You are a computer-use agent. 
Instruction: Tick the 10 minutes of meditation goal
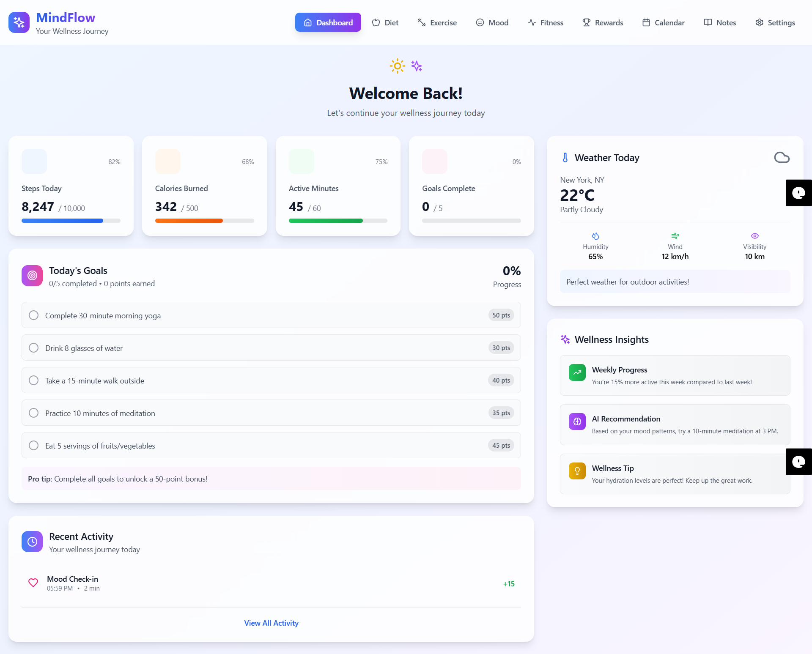(x=34, y=413)
